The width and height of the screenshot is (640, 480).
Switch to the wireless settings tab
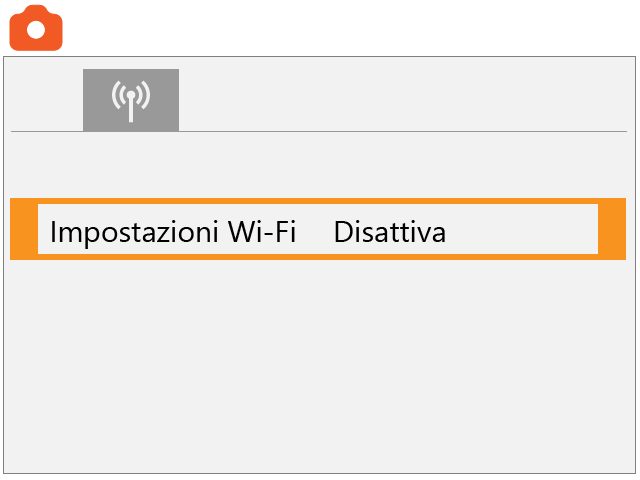(x=131, y=100)
